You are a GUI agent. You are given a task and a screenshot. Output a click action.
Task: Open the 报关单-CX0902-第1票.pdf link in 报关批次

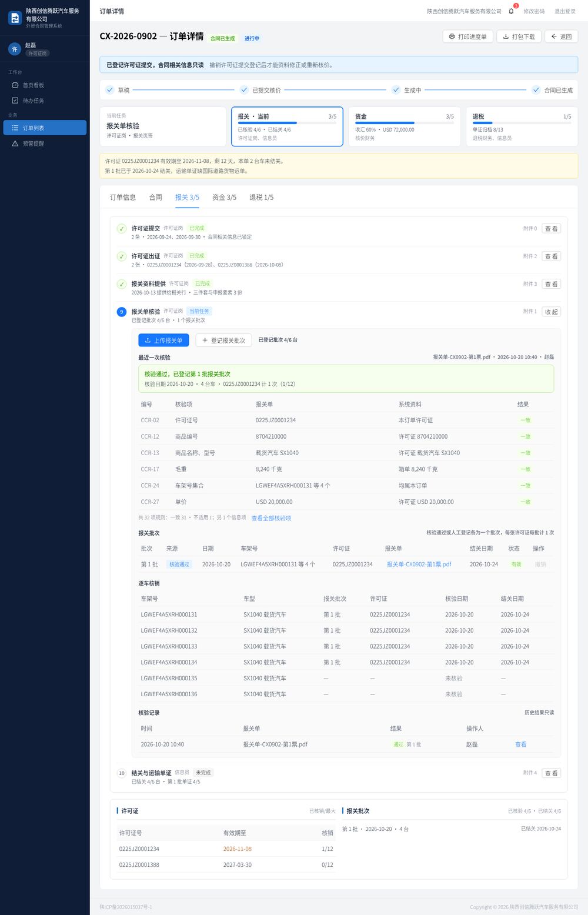pos(419,564)
